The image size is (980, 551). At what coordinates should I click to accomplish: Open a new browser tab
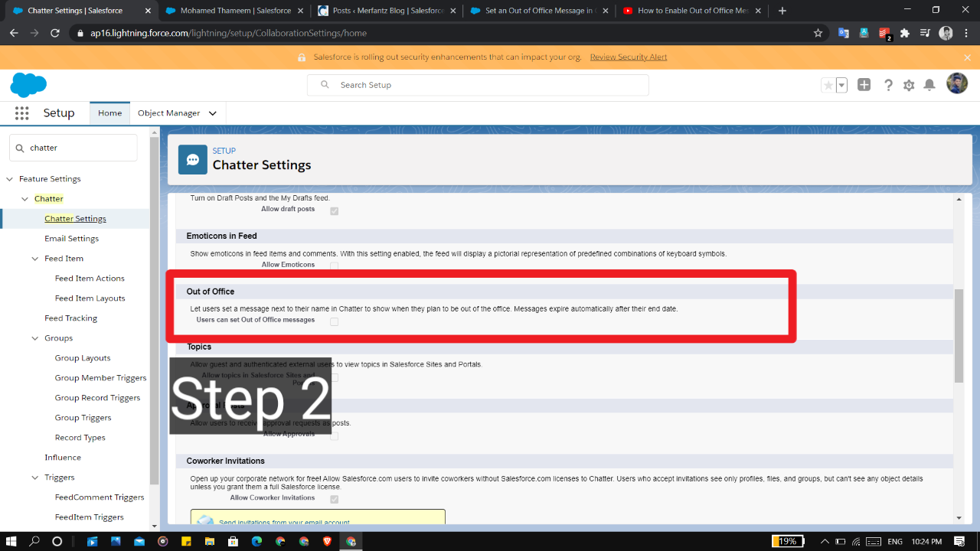[782, 11]
